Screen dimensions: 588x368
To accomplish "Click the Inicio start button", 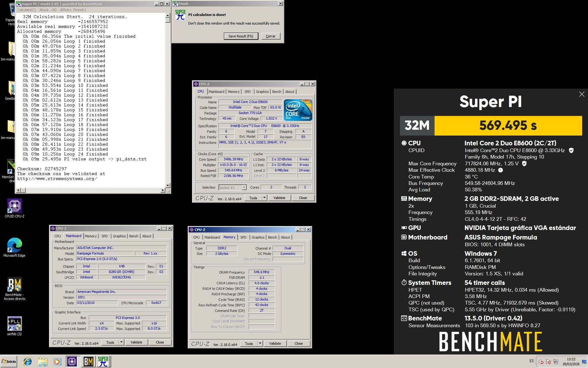I will pyautogui.click(x=9, y=362).
